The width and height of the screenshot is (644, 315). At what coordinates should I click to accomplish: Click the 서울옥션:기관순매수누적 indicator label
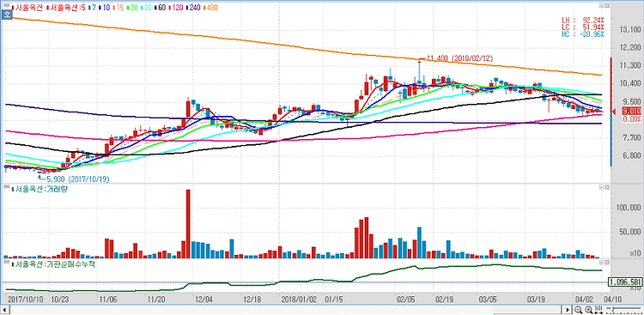pos(53,264)
